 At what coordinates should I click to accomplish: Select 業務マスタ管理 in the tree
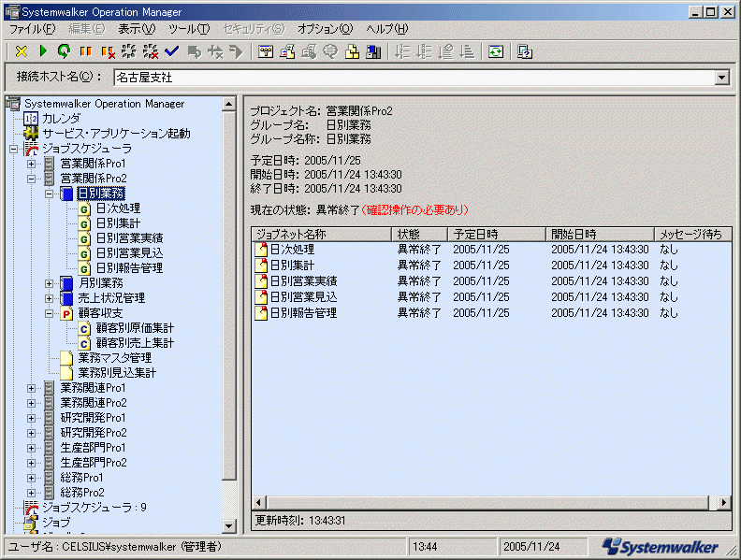point(115,358)
